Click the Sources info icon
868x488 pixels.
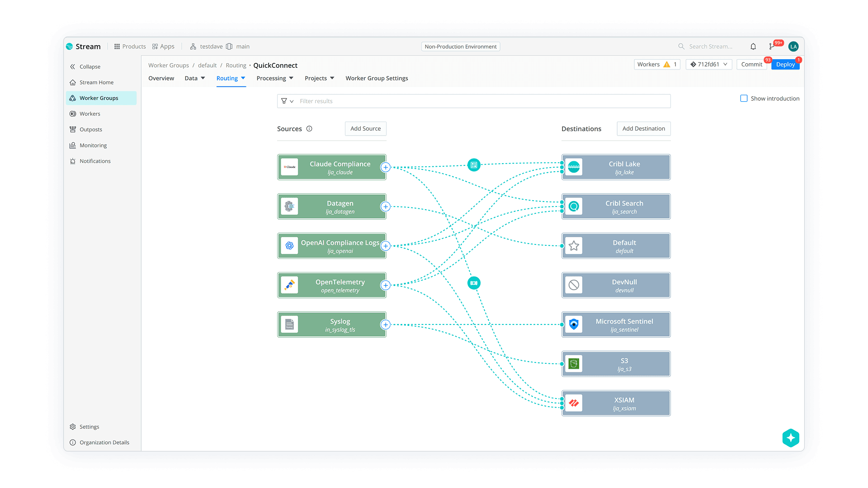[309, 129]
